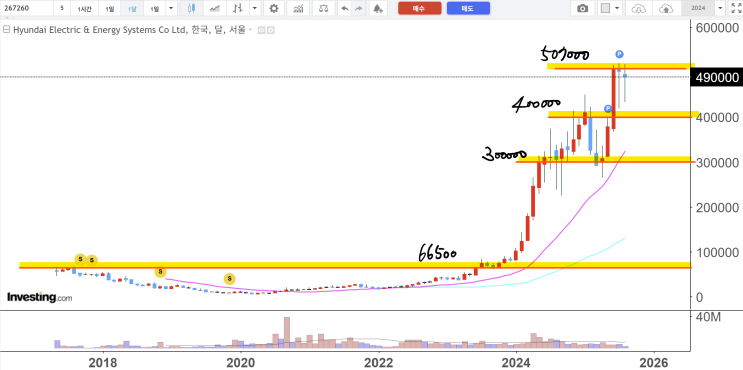Viewport: 743px width, 370px height.
Task: Take a chart snapshot with camera icon
Action: [x=583, y=8]
